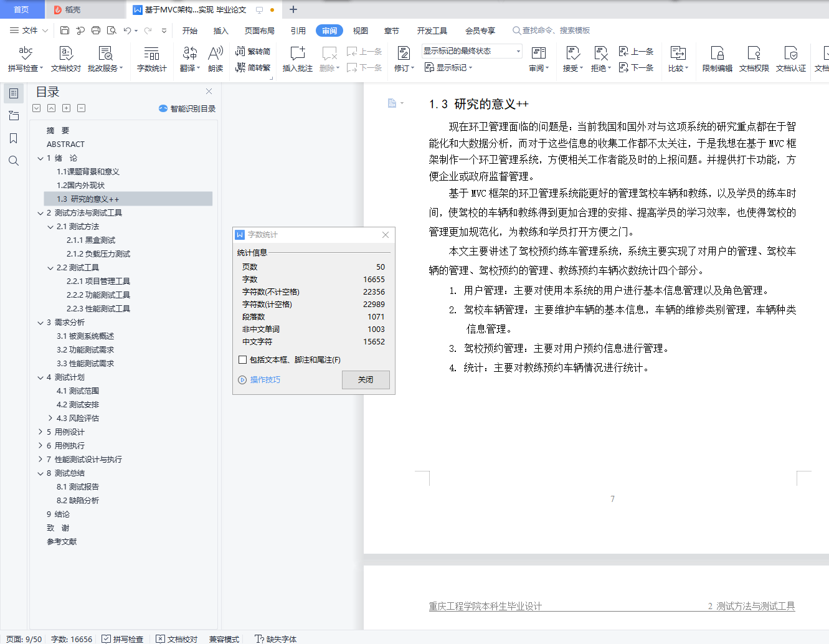Expand the '7 性能测试设计与执行' outline node
The image size is (829, 644).
tap(40, 460)
